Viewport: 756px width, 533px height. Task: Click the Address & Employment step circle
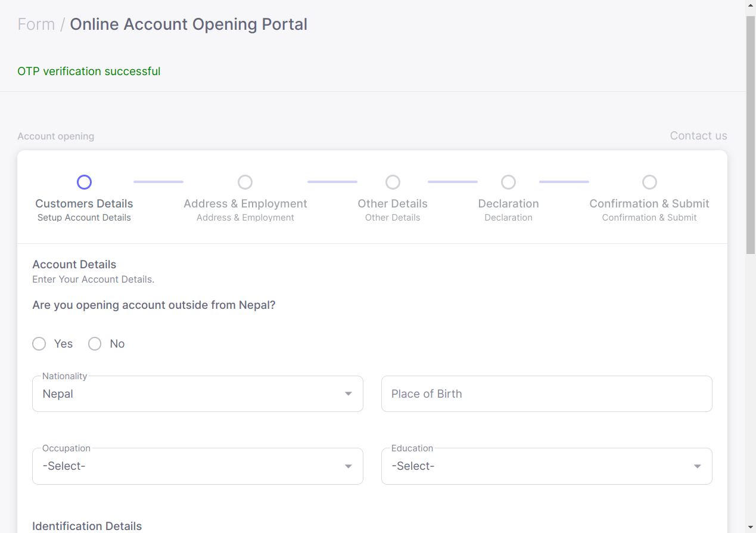(x=245, y=182)
